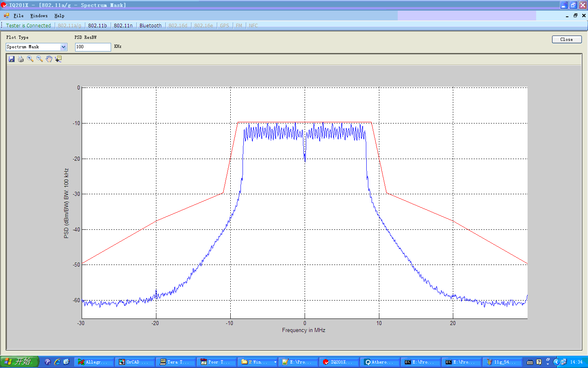Open the Help menu
Screen dimensions: 588x368
click(x=59, y=16)
